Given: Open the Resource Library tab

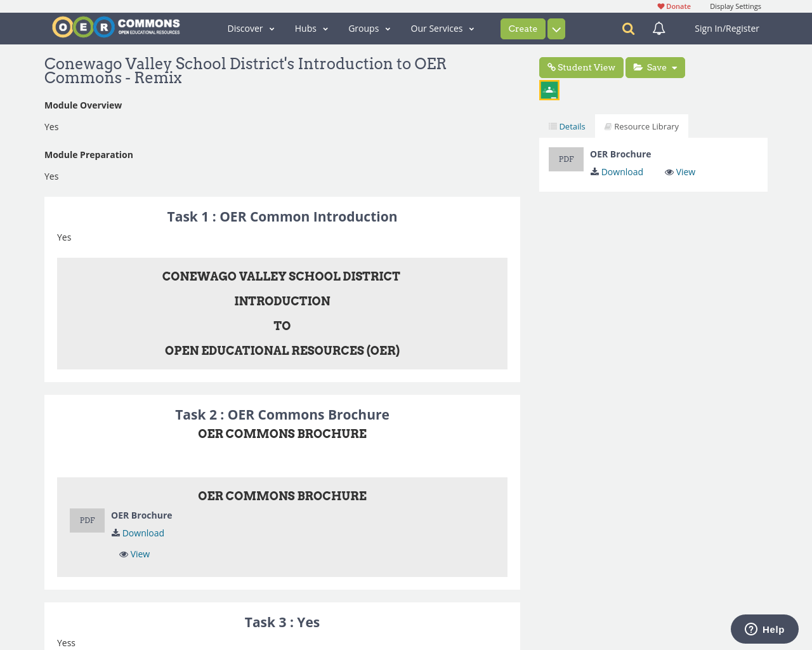Looking at the screenshot, I should (x=641, y=126).
